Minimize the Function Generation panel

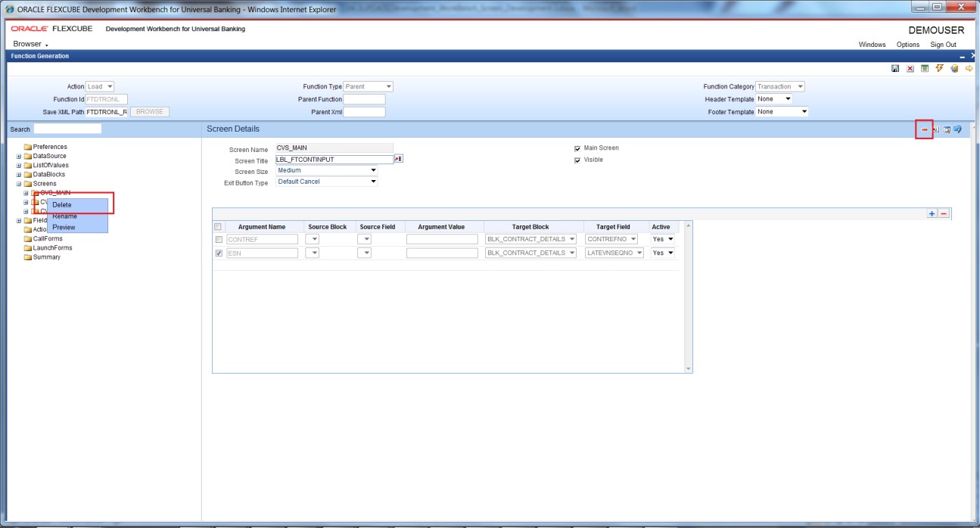[x=963, y=57]
